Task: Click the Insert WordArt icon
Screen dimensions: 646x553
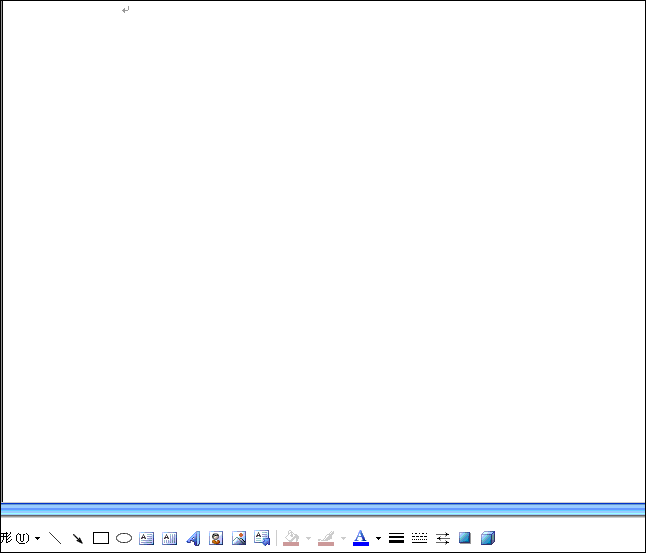Action: point(193,538)
